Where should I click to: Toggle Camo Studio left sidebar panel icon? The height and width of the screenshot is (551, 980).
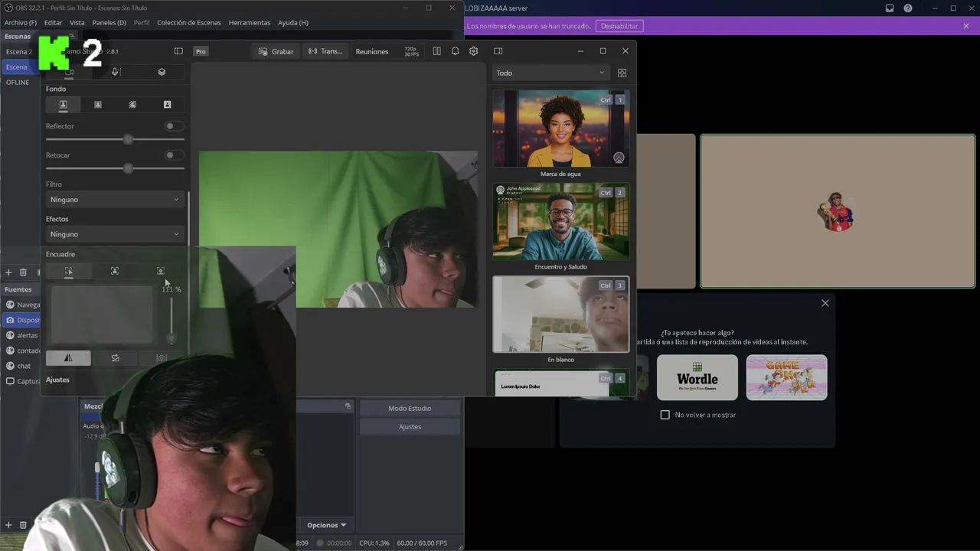tap(178, 51)
